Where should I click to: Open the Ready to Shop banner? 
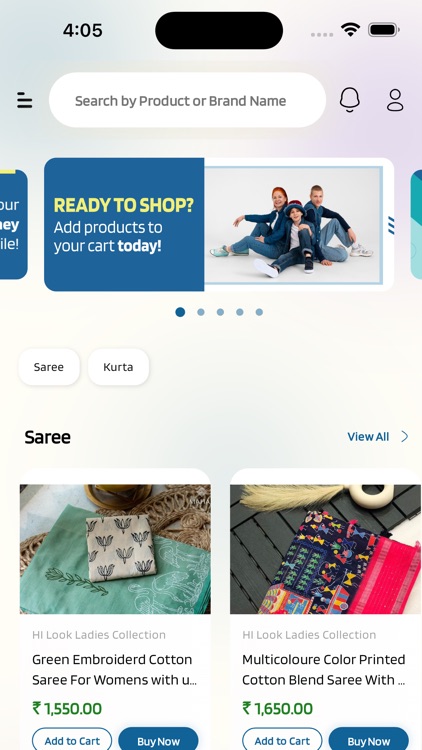tap(219, 224)
